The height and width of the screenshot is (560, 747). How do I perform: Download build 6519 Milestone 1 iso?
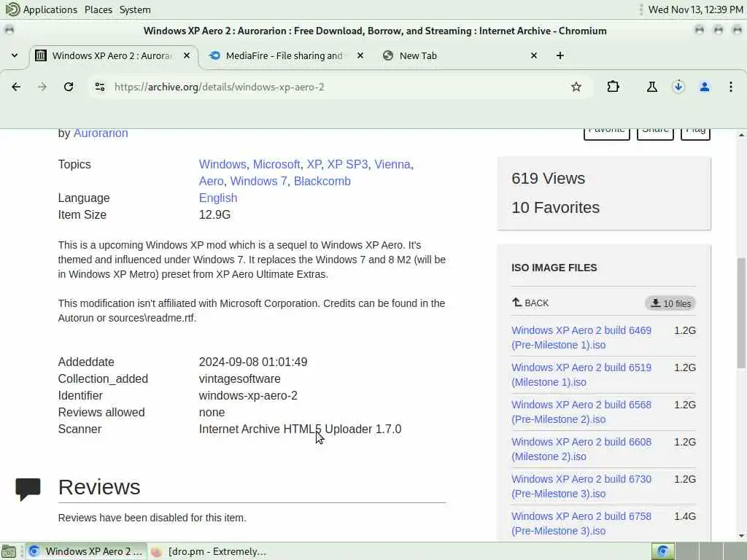[x=581, y=375]
